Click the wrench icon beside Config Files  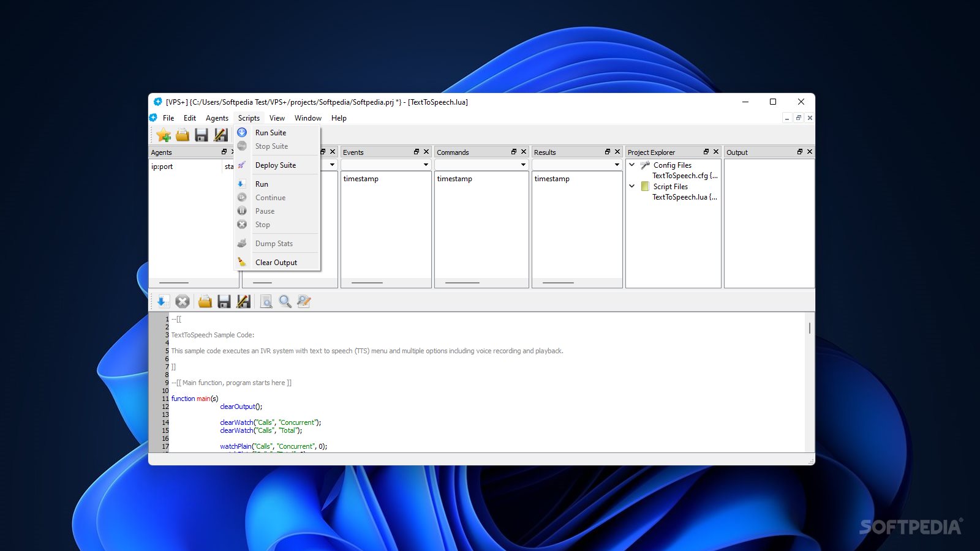(x=645, y=165)
